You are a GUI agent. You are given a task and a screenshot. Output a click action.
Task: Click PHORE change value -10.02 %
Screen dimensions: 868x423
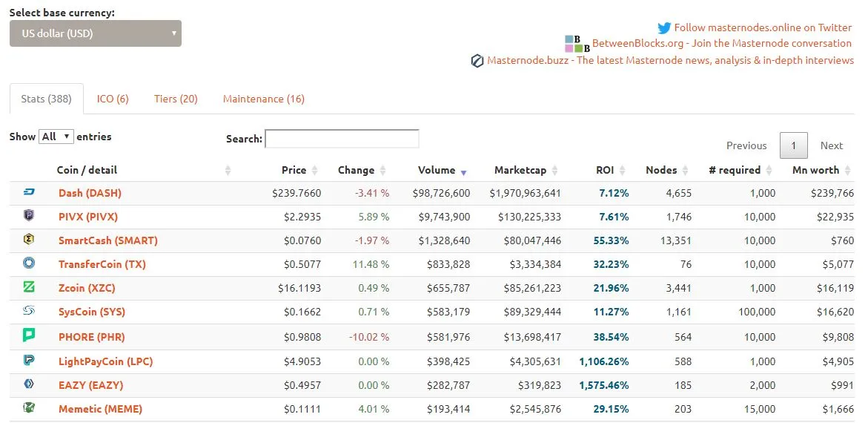click(x=368, y=337)
